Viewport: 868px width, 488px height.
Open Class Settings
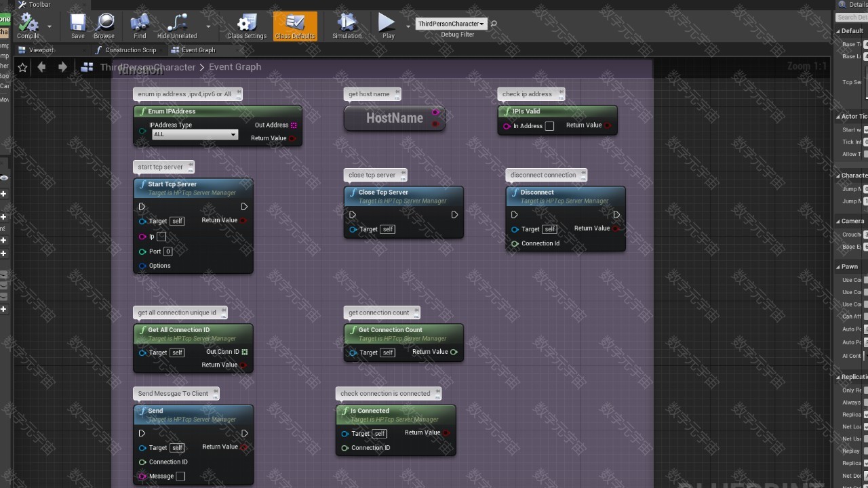click(x=247, y=26)
